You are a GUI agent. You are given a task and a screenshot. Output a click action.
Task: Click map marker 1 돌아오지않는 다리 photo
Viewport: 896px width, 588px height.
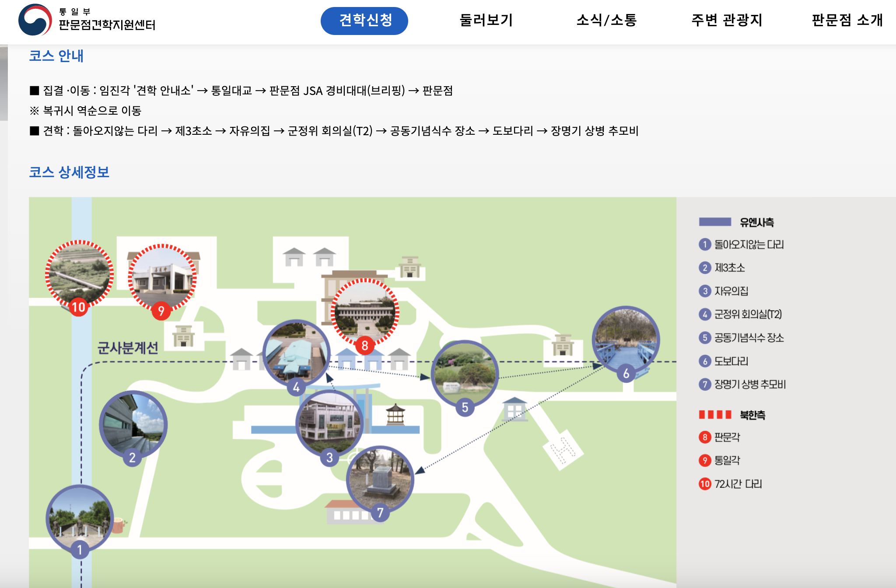pos(80,518)
